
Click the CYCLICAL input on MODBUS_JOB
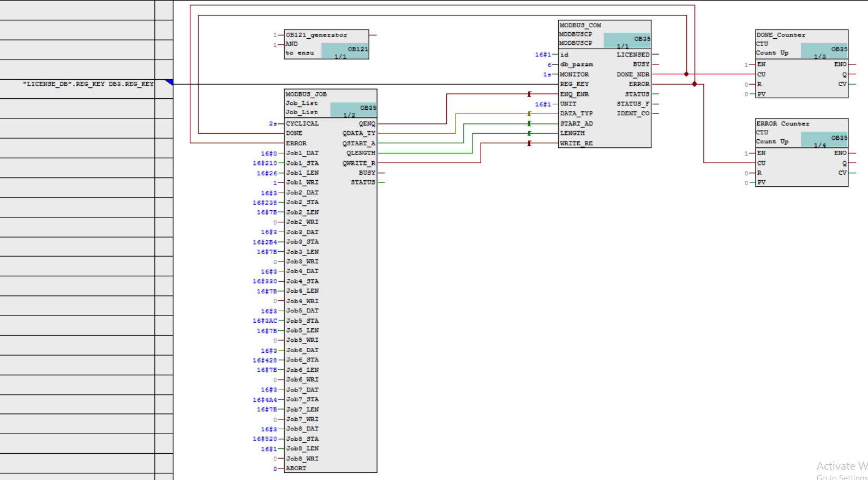pos(302,124)
